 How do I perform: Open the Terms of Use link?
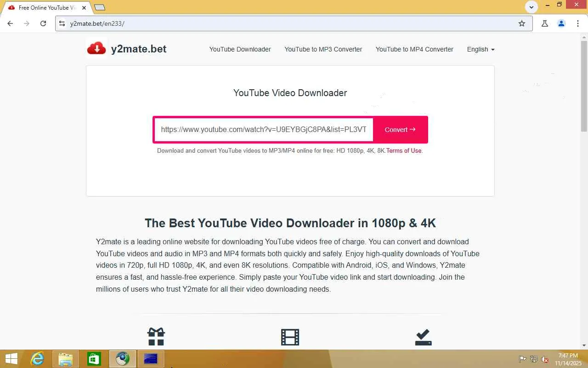pos(404,150)
